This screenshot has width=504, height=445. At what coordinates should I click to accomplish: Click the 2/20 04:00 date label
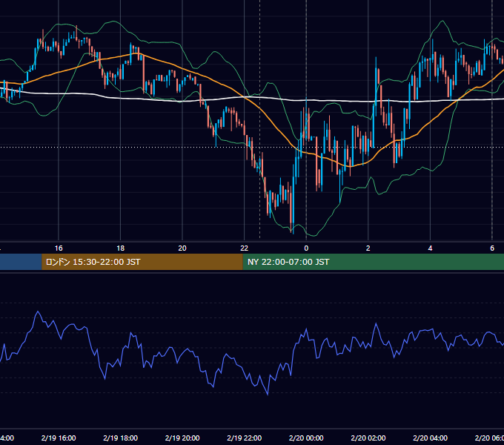coord(430,438)
